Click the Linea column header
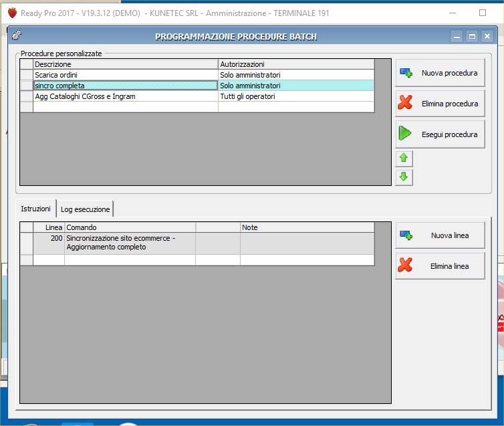 pos(49,227)
